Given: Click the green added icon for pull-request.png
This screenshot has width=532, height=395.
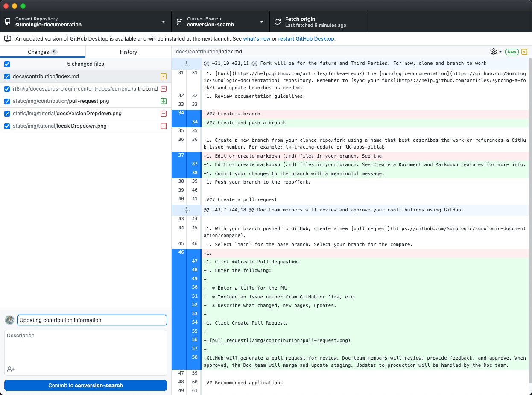Looking at the screenshot, I should pyautogui.click(x=163, y=101).
